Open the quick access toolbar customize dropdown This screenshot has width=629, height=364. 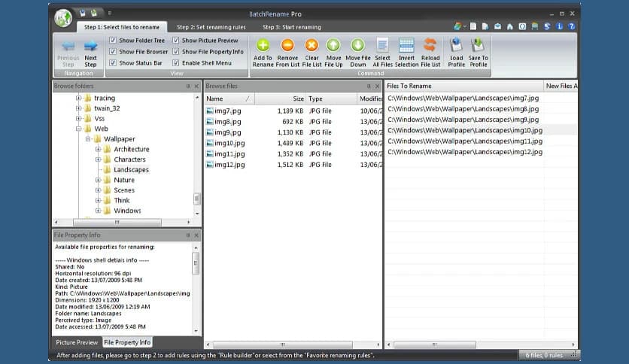(110, 14)
